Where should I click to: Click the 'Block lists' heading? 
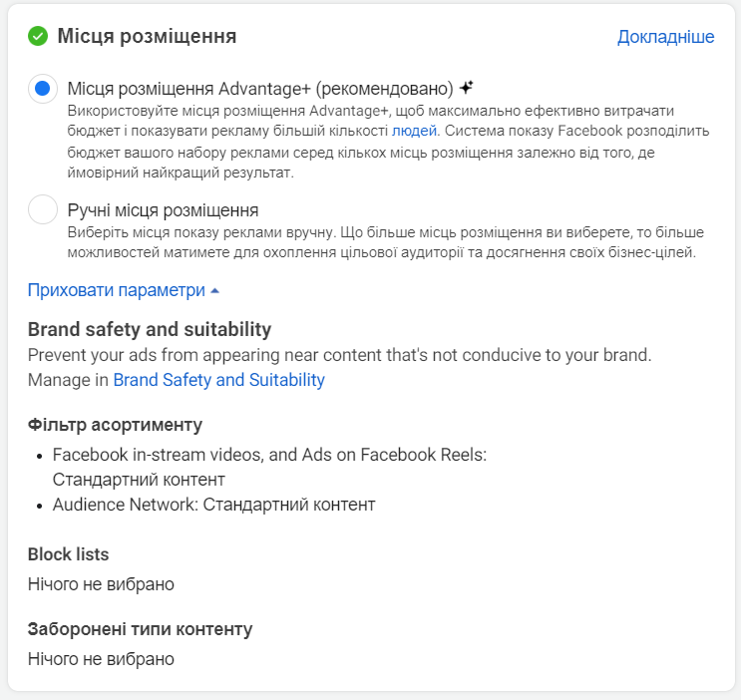(x=69, y=554)
